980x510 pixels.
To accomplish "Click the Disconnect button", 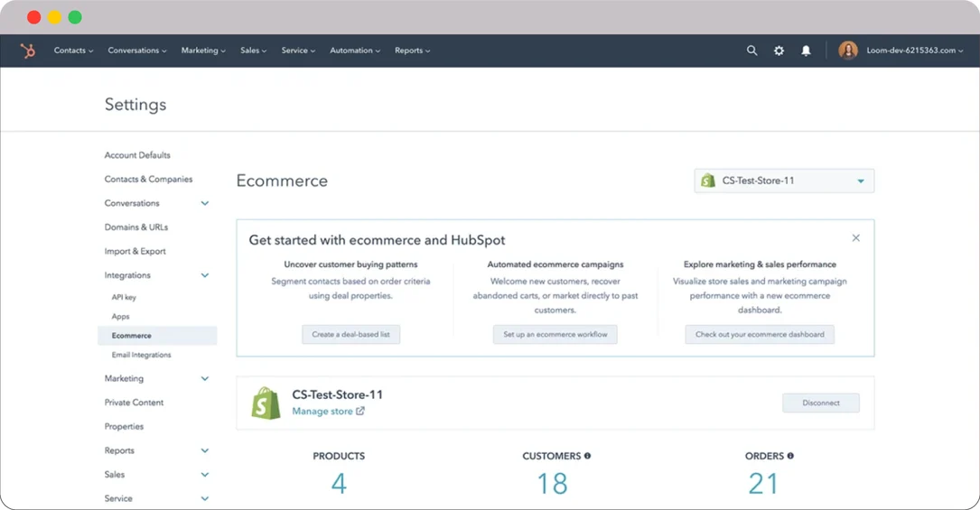I will pos(821,403).
